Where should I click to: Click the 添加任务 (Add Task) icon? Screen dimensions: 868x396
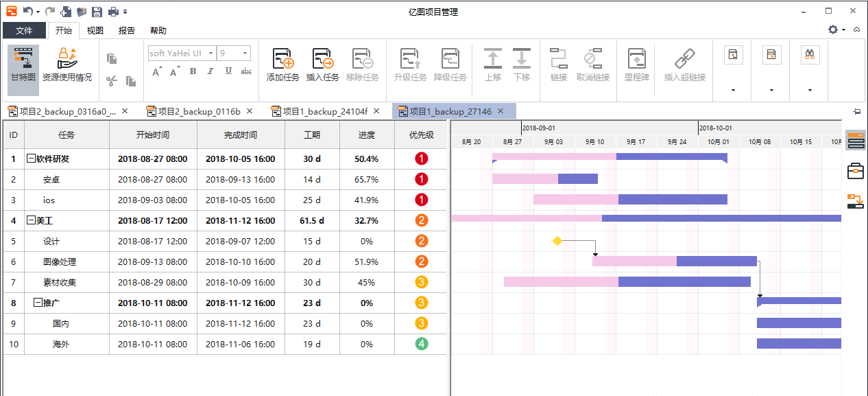282,59
